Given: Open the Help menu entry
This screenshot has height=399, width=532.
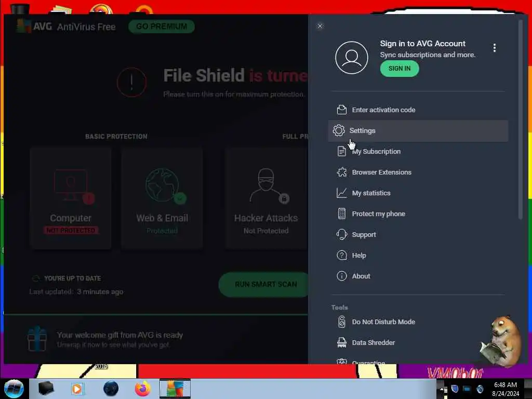Looking at the screenshot, I should click(418, 256).
